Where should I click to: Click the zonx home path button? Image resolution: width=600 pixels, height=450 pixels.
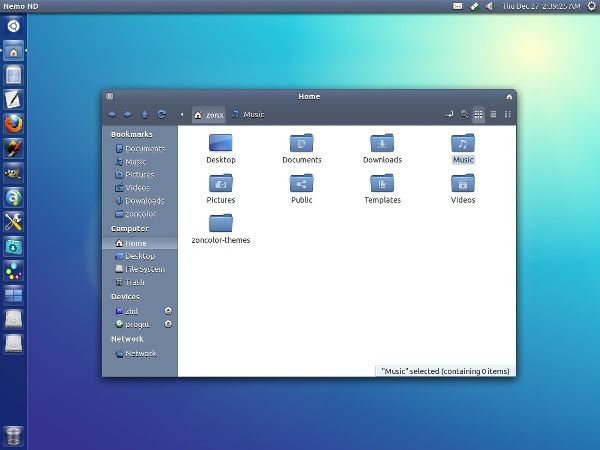pos(208,115)
